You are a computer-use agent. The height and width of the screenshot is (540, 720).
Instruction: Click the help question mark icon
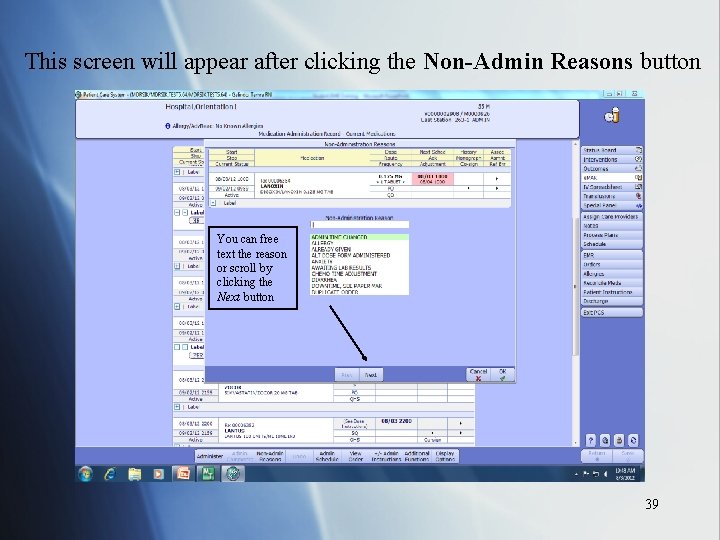click(591, 440)
